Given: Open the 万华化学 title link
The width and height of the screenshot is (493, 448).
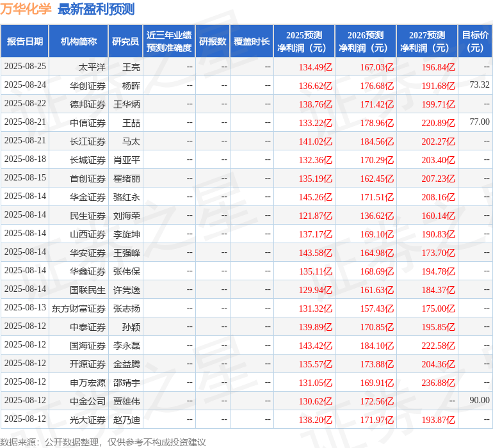Looking at the screenshot, I should point(26,9).
